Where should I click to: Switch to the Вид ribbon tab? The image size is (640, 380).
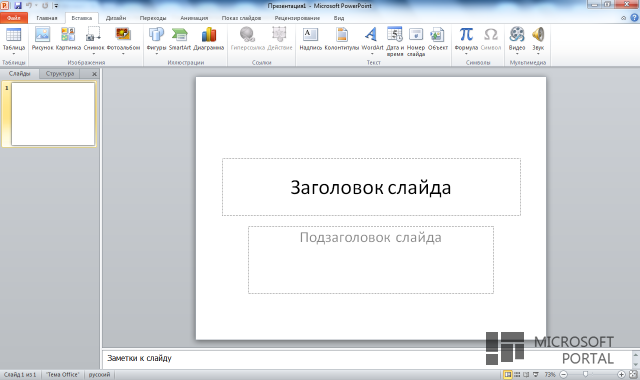[x=339, y=18]
